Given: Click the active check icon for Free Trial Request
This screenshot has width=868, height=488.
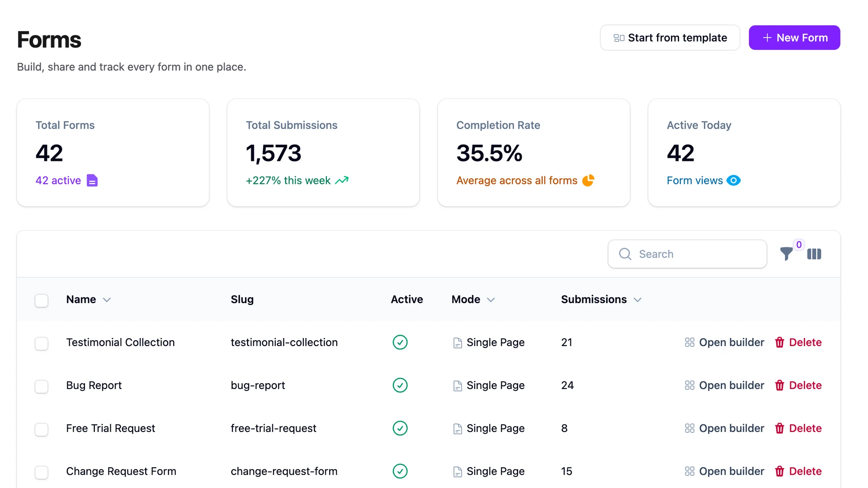Looking at the screenshot, I should tap(400, 428).
